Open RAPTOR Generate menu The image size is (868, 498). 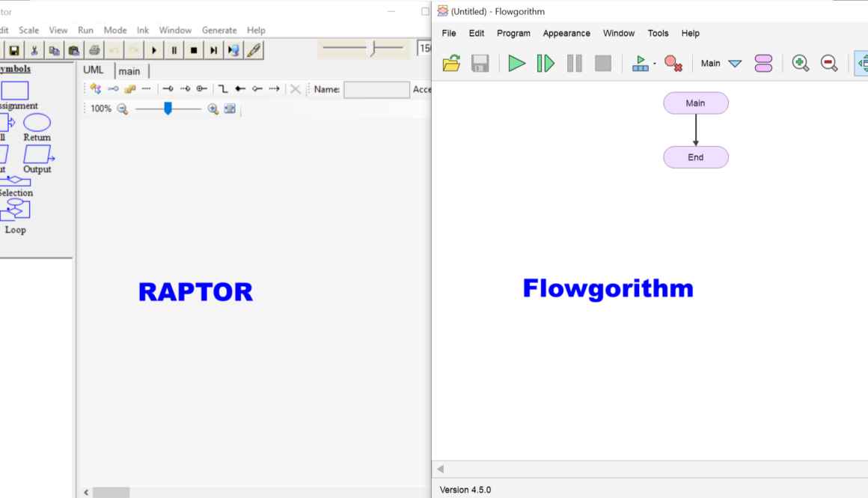[x=219, y=30]
